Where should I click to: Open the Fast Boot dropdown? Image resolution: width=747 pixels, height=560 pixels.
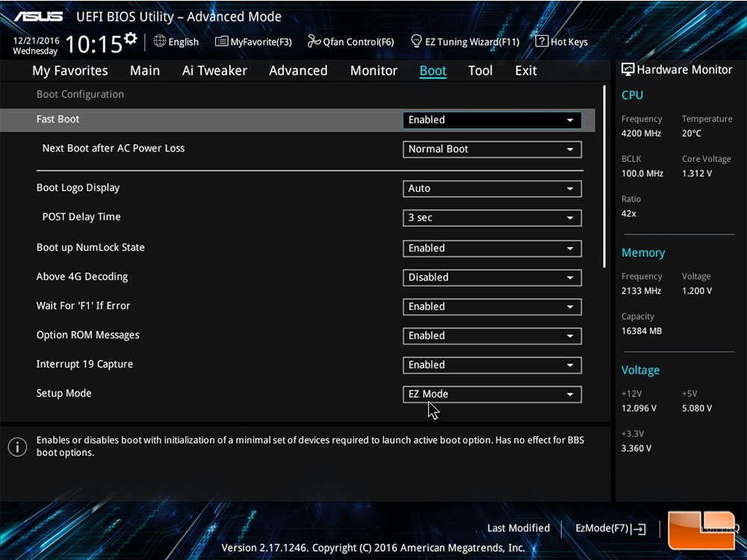[x=492, y=120]
